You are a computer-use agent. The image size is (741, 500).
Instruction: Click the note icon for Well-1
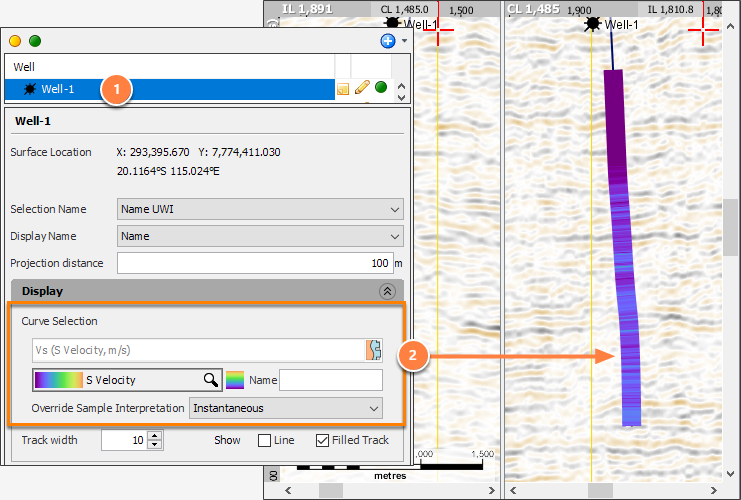[343, 88]
